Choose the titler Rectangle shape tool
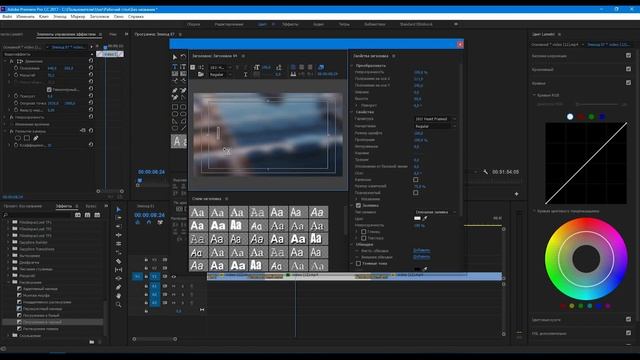The width and height of the screenshot is (640, 360). pyautogui.click(x=175, y=107)
